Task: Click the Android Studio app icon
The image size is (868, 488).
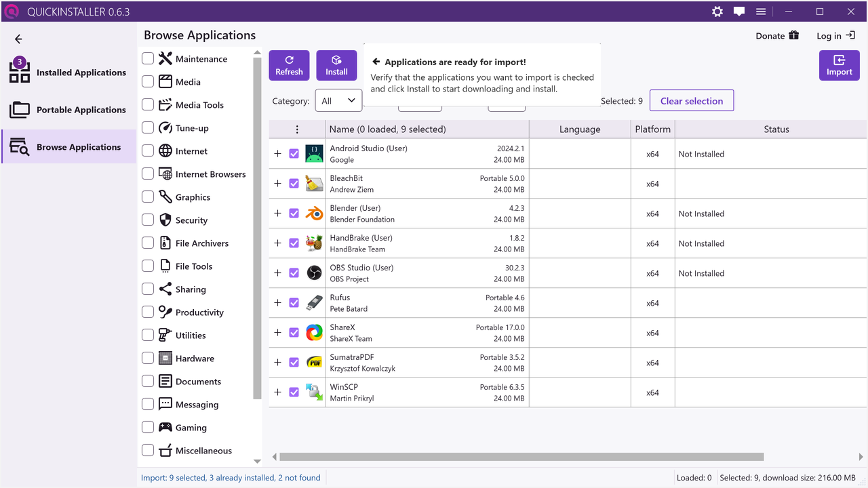Action: tap(314, 154)
